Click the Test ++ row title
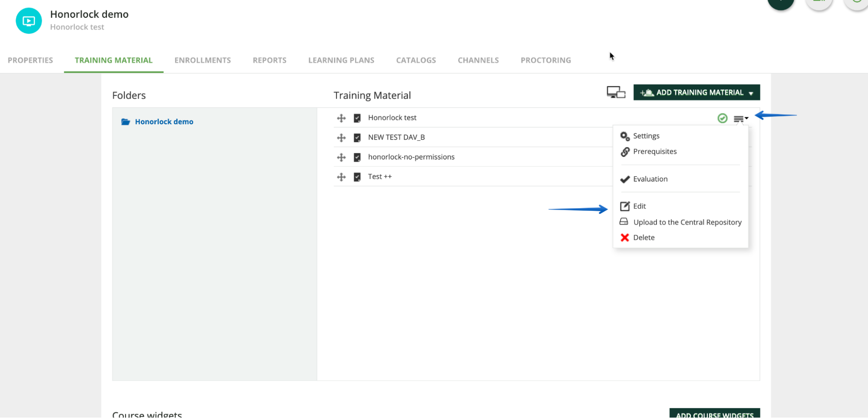Screen dimensions: 868x418 click(380, 176)
